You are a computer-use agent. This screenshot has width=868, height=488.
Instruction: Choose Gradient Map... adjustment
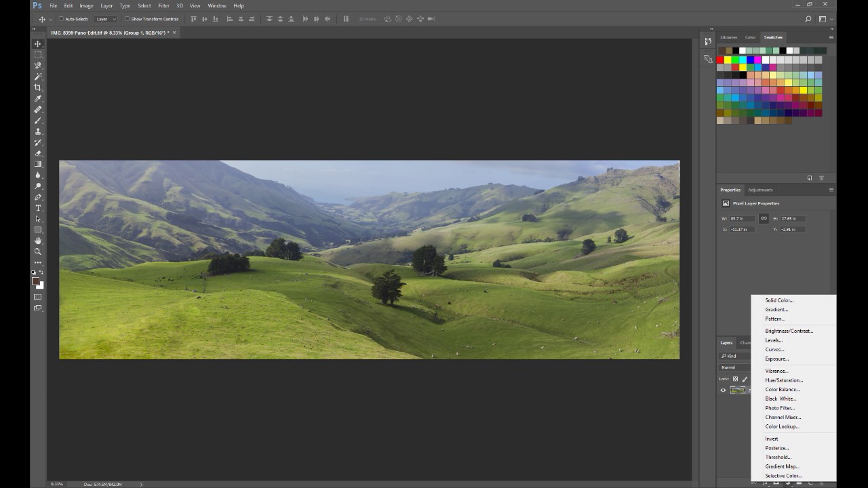pyautogui.click(x=782, y=466)
